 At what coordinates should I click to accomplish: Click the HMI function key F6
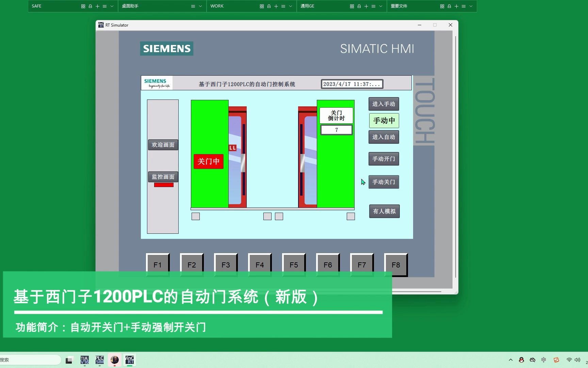pos(328,265)
